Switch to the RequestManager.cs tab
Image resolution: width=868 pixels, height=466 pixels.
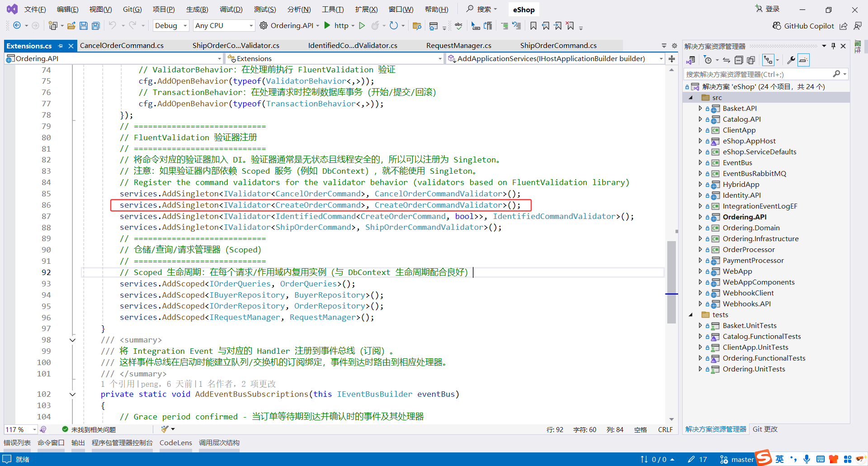click(458, 45)
